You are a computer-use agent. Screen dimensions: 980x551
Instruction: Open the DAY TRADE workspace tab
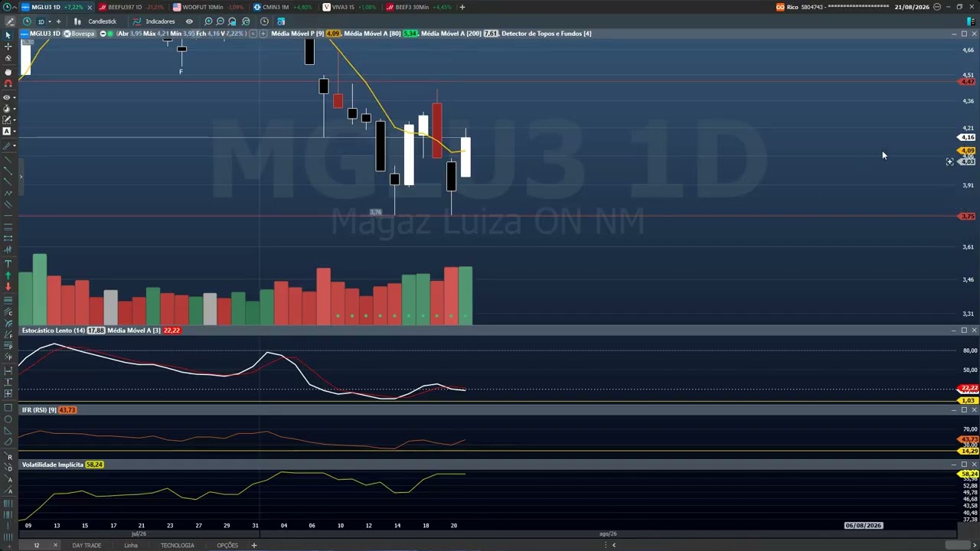[x=87, y=546]
